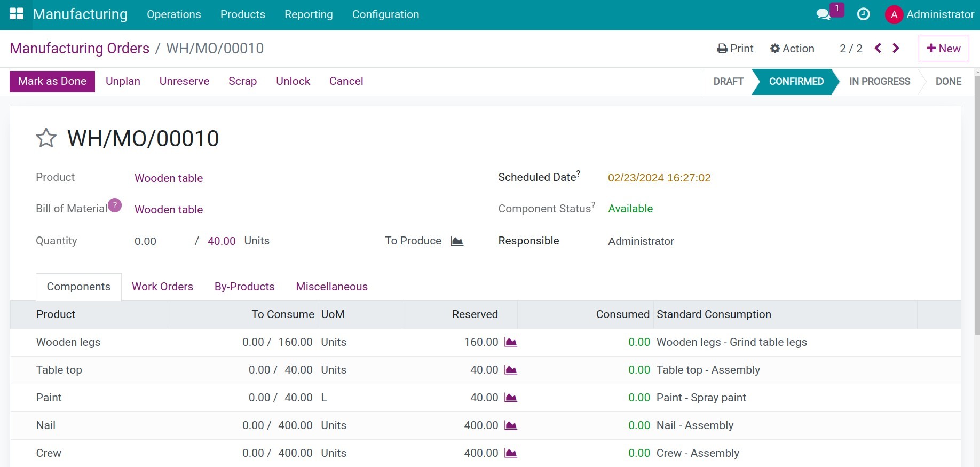This screenshot has height=467, width=980.
Task: Select the Wooden legs component row
Action: 485,342
